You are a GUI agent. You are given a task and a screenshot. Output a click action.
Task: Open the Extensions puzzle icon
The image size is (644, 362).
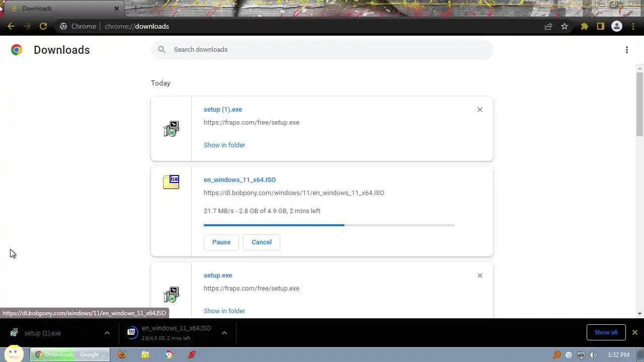[x=585, y=26]
